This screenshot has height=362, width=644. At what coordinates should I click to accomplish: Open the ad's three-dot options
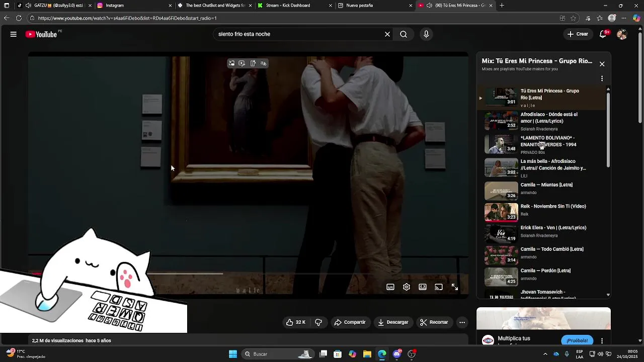click(602, 341)
